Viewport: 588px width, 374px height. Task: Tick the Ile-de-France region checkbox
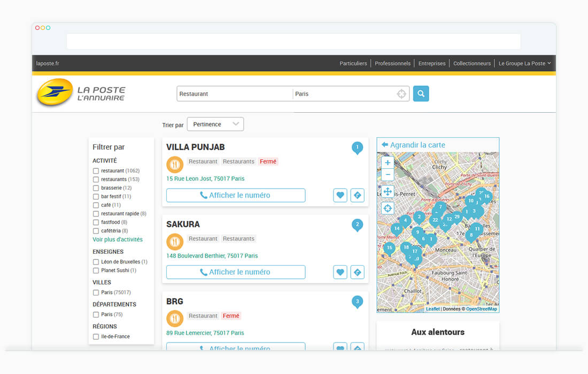point(96,337)
